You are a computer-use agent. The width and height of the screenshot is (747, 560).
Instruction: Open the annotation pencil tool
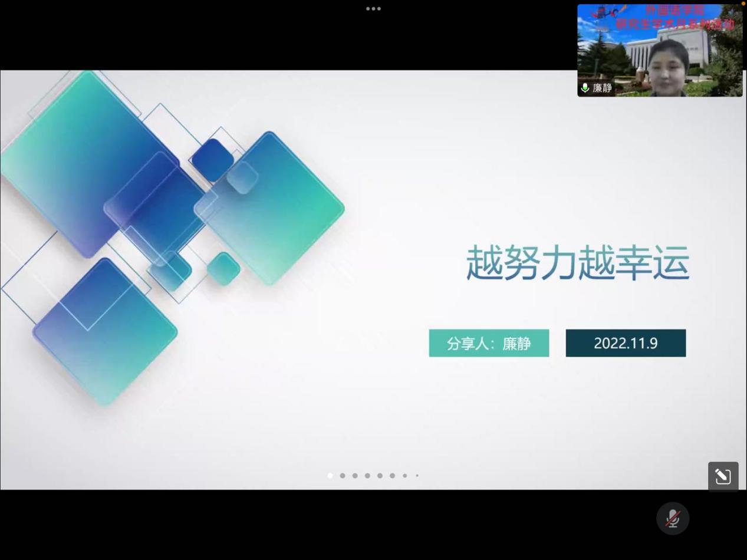723,476
